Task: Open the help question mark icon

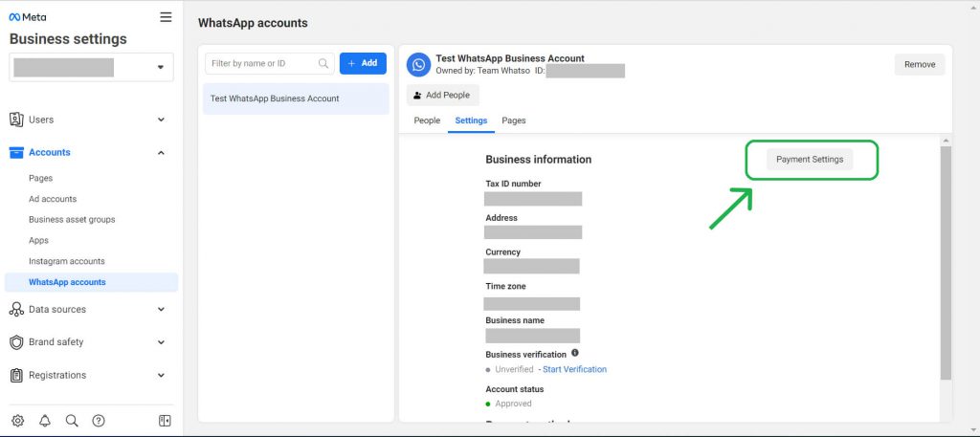Action: [99, 421]
